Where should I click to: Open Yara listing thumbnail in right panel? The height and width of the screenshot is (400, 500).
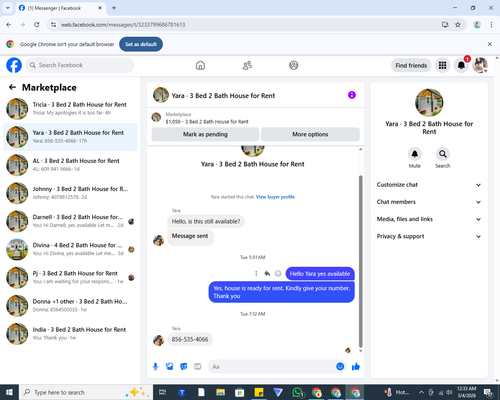(429, 103)
